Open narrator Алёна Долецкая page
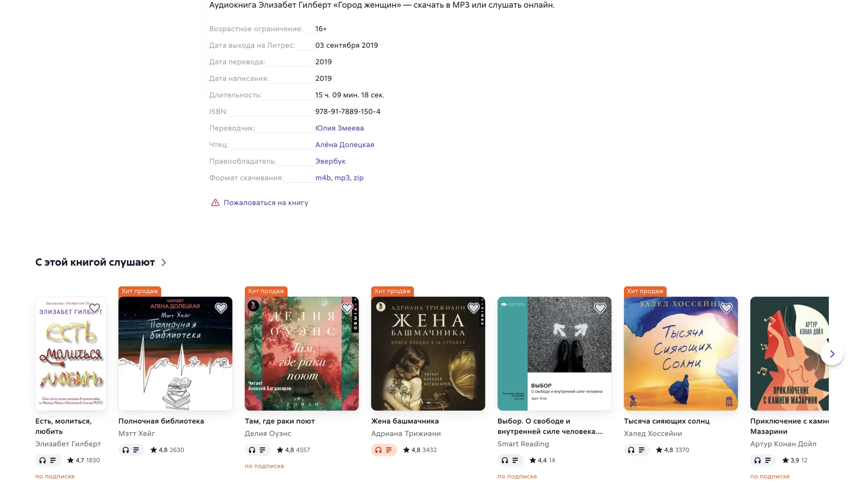Image resolution: width=868 pixels, height=488 pixels. click(344, 145)
